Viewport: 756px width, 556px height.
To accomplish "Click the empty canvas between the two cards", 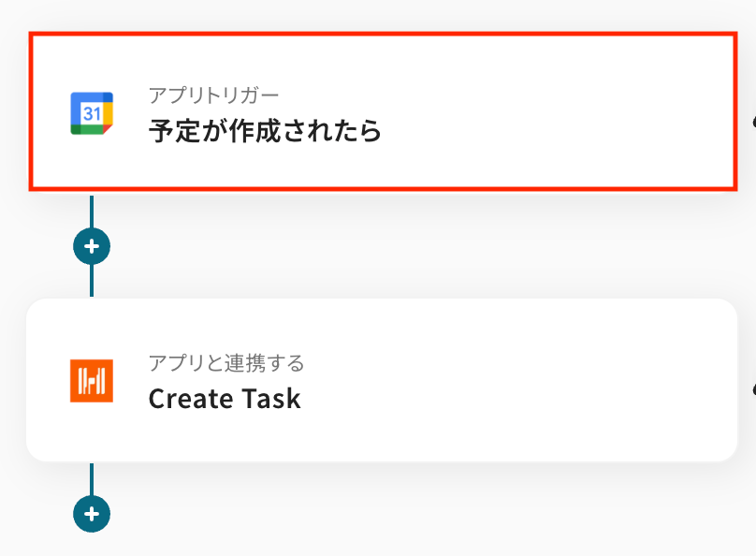I will (421, 245).
